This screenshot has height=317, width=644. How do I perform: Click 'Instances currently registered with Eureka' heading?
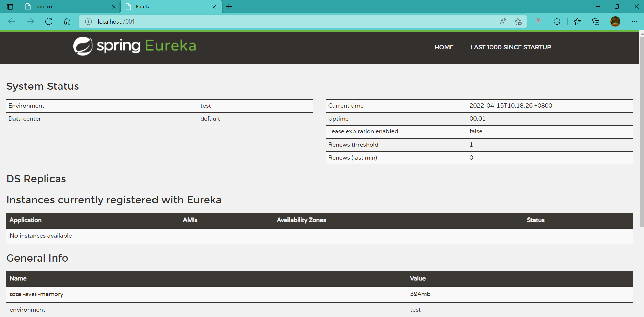pos(114,200)
